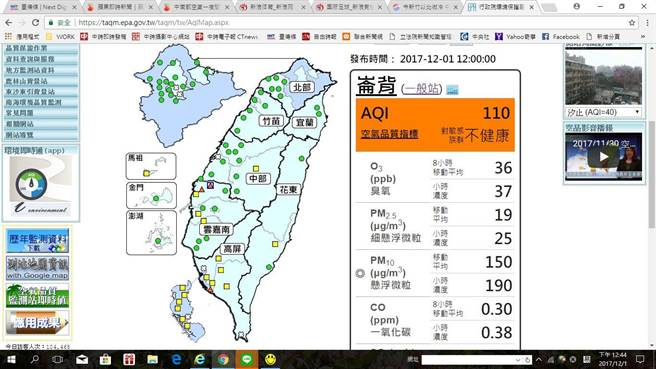Image resolution: width=656 pixels, height=369 pixels.
Task: Click the chart icon beside 一般站
Action: (x=452, y=90)
